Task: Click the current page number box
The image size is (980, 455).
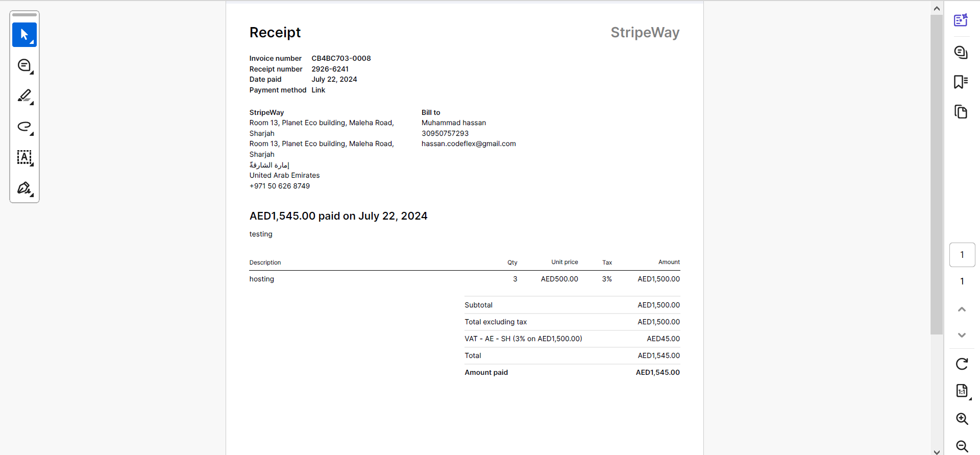Action: tap(962, 255)
